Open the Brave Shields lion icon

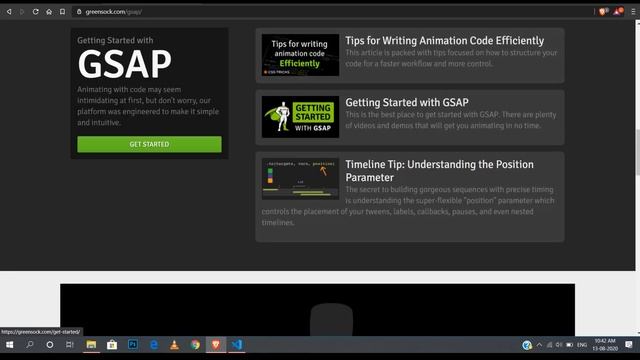point(603,11)
